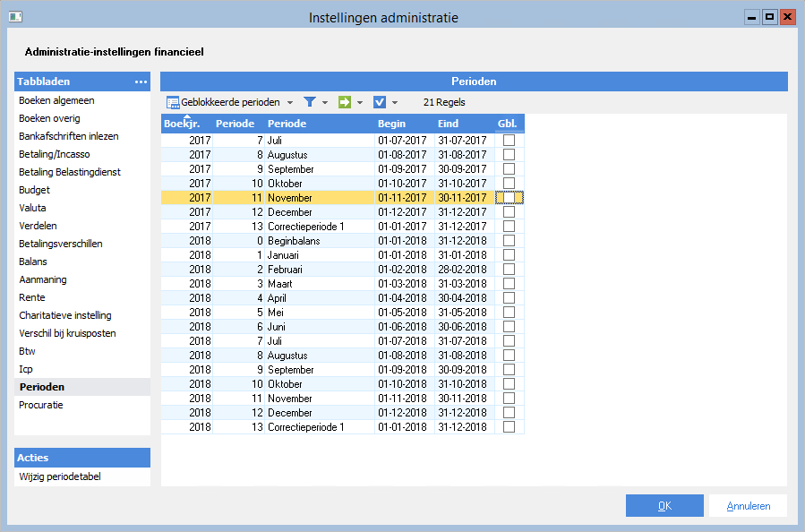
Task: Open the Tabbladen three-dots menu
Action: [141, 82]
